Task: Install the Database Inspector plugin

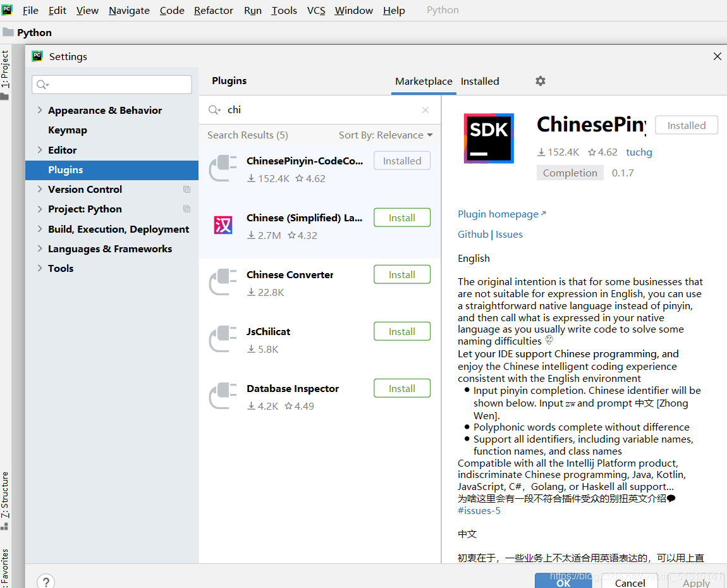Action: coord(402,388)
